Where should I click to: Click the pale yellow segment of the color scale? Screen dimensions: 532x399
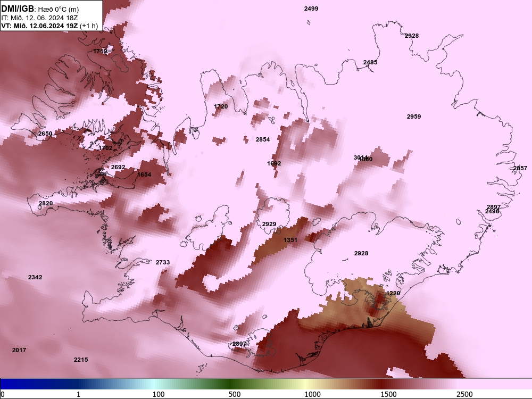click(305, 384)
